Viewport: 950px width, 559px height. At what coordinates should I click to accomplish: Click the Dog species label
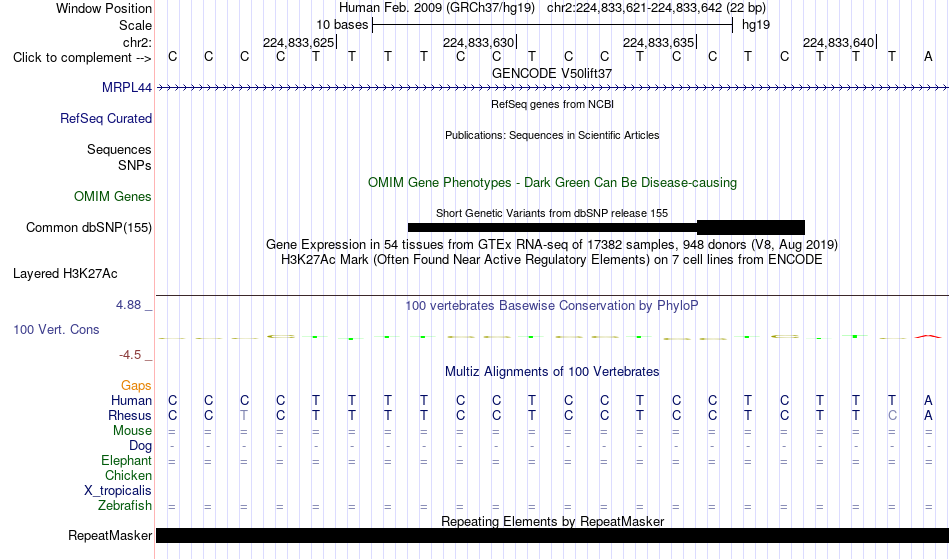tap(141, 446)
